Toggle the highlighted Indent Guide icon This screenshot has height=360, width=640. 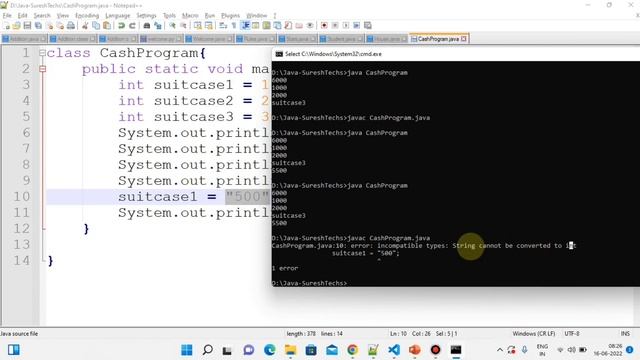pos(245,25)
